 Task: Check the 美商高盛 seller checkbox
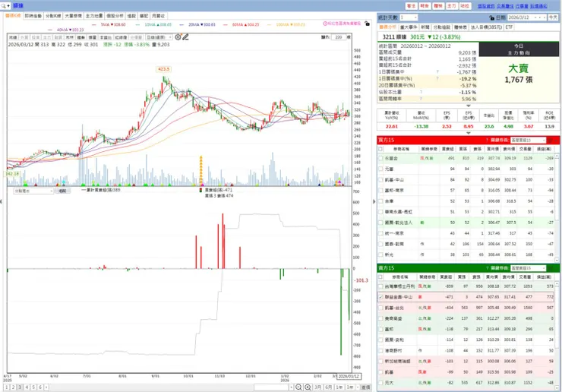coord(380,318)
